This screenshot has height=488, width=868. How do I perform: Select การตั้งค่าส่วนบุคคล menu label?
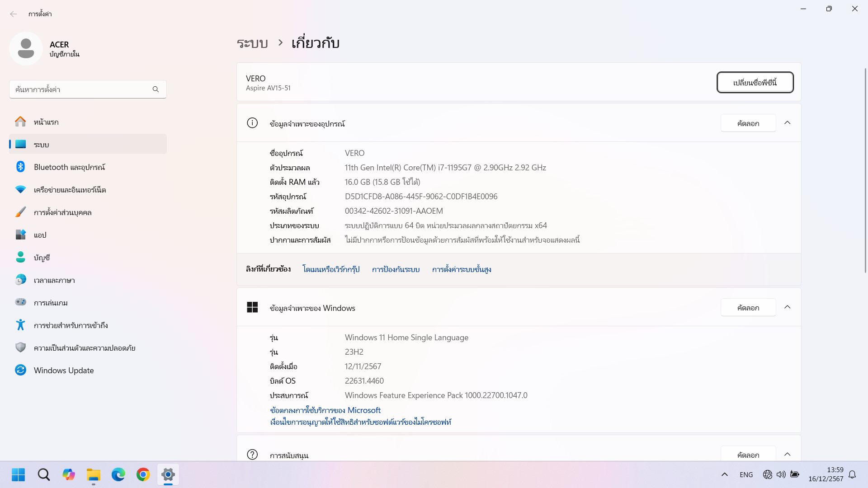62,212
